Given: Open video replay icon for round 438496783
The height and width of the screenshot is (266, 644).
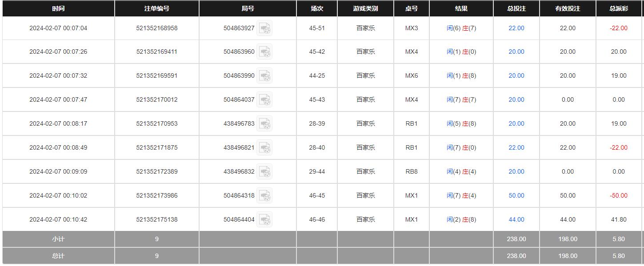Looking at the screenshot, I should click(264, 124).
